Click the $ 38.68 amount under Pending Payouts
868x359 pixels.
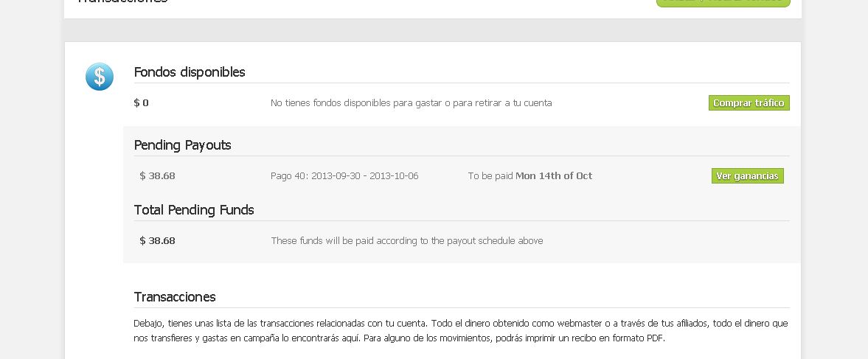(157, 176)
